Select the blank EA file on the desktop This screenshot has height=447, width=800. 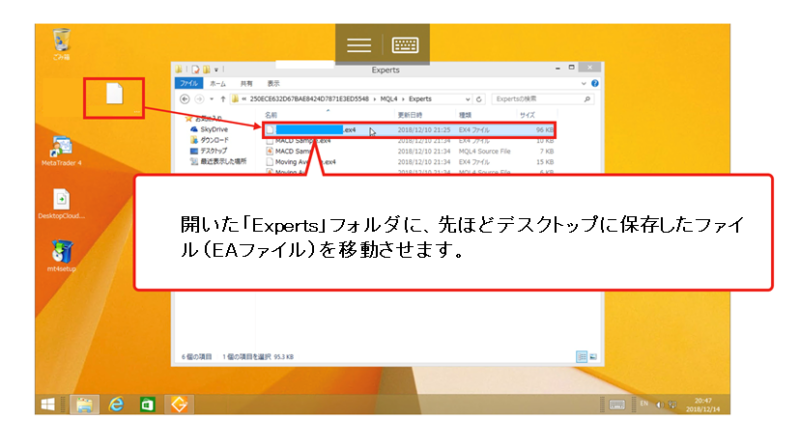pos(114,94)
